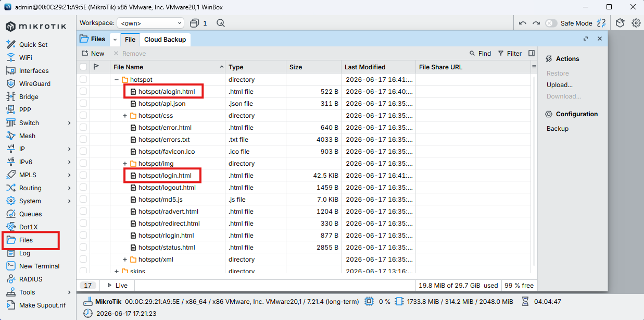Open Quick Set in the sidebar
Viewport: 644px width, 320px height.
coord(34,45)
